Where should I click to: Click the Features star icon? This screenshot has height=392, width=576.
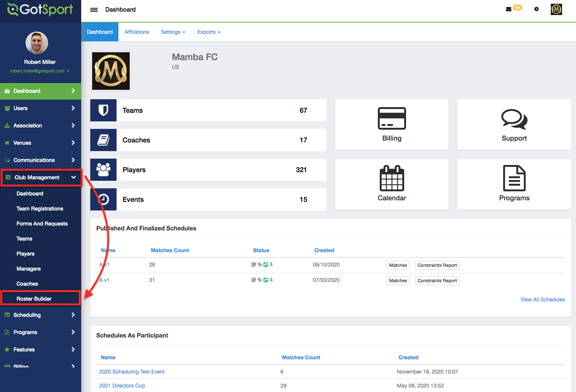coord(7,350)
